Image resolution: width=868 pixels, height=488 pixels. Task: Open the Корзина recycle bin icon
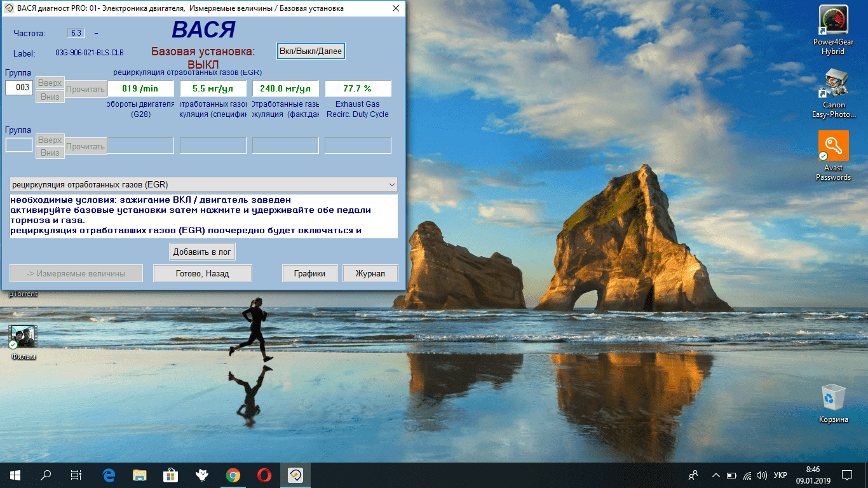(833, 398)
